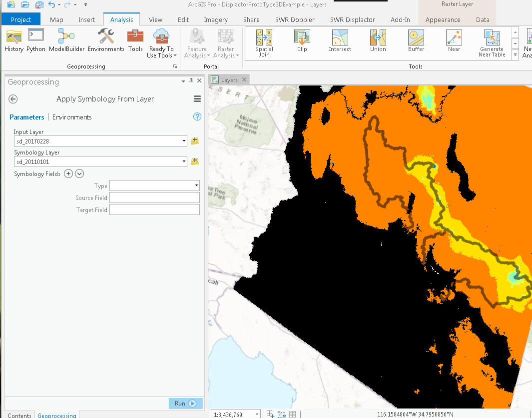Go back in the Geoprocessing pane
Screen dimensions: 532x418
13,99
